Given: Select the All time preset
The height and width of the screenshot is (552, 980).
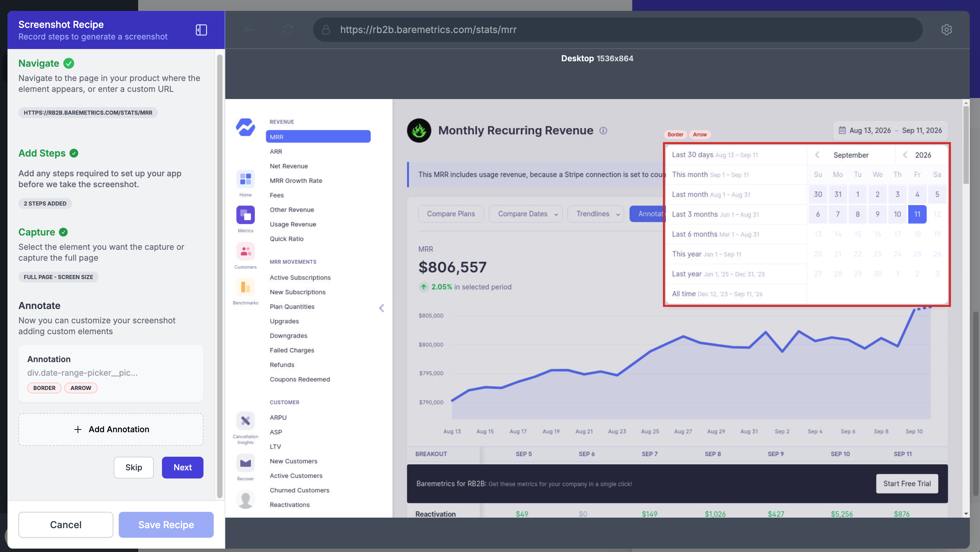Looking at the screenshot, I should pyautogui.click(x=736, y=294).
